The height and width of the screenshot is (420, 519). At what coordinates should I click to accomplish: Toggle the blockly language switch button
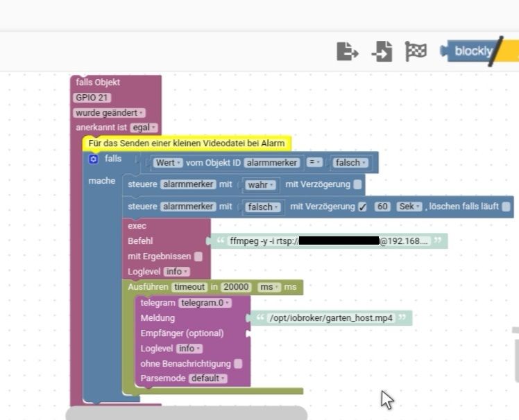click(x=479, y=51)
